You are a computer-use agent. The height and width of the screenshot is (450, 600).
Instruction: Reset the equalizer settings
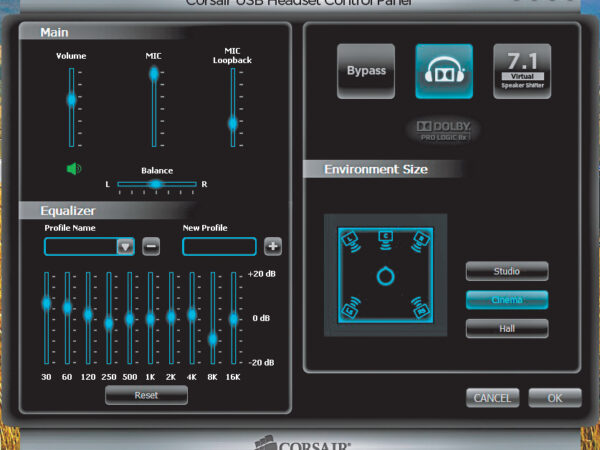click(146, 395)
